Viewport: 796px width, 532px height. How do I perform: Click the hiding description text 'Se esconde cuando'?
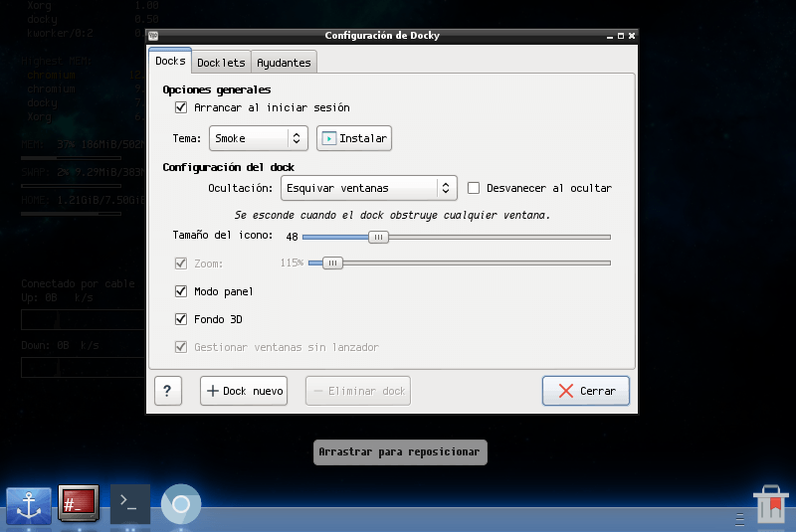tap(392, 215)
